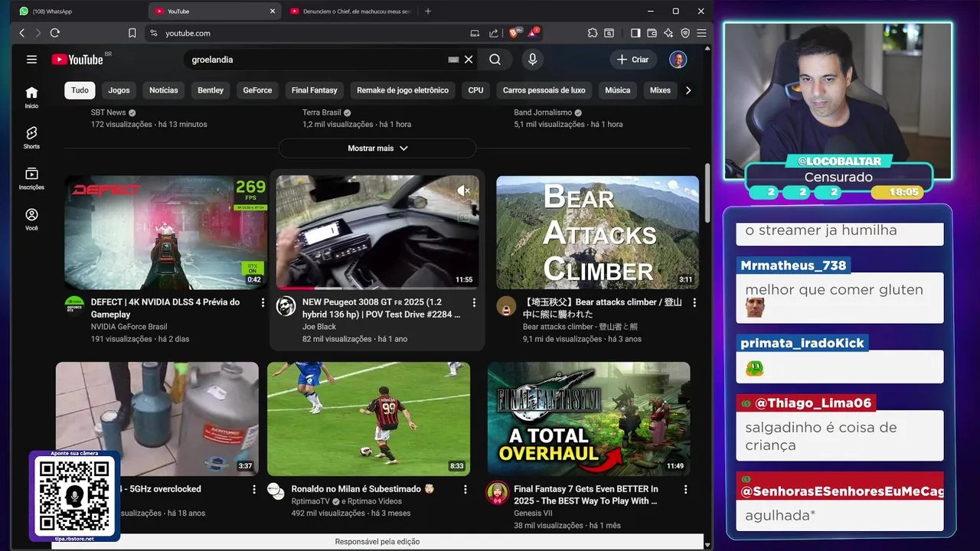Select the Jogos filter chip
This screenshot has height=551, width=980.
pyautogui.click(x=119, y=90)
